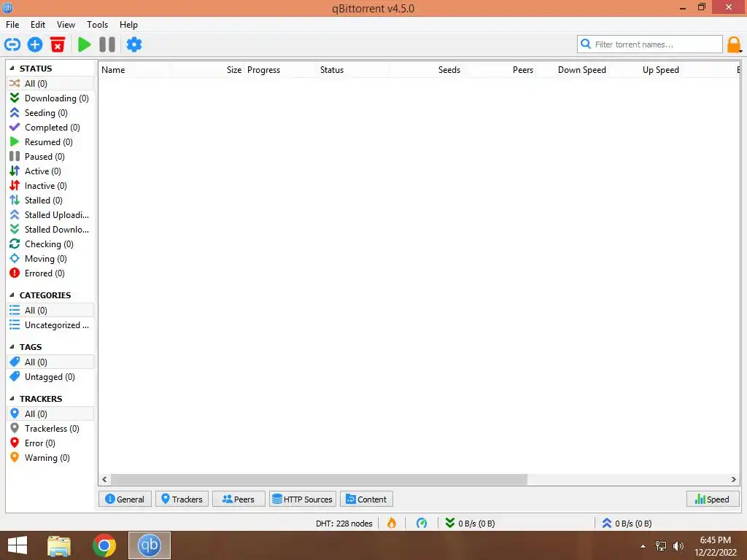Sort by the Up Speed column header
Screen dimensions: 747x560
(645, 69)
